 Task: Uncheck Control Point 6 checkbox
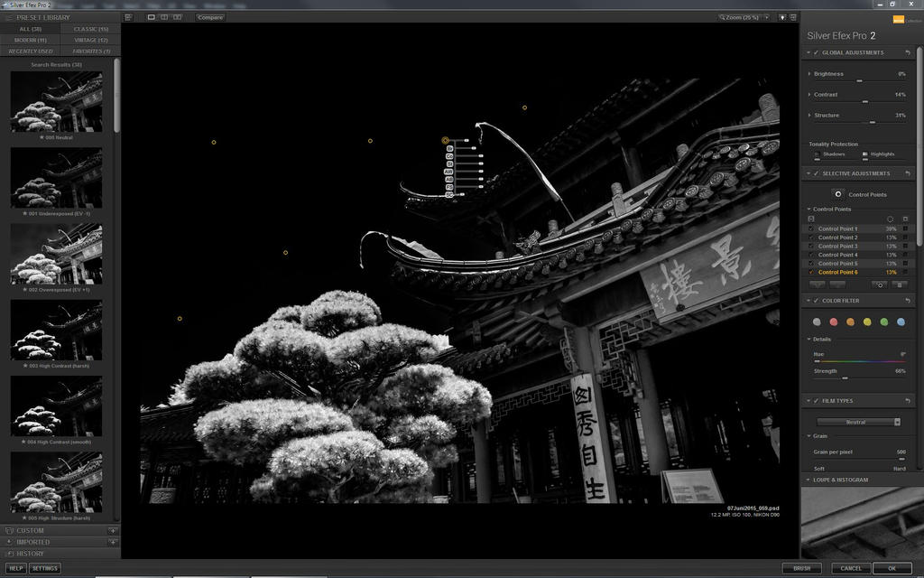pyautogui.click(x=811, y=273)
